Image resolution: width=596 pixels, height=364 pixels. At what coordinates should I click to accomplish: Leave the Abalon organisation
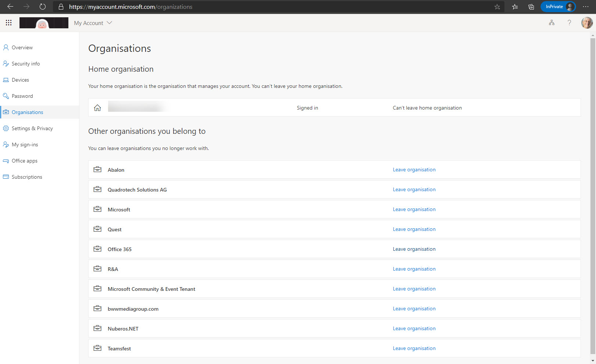click(x=414, y=169)
